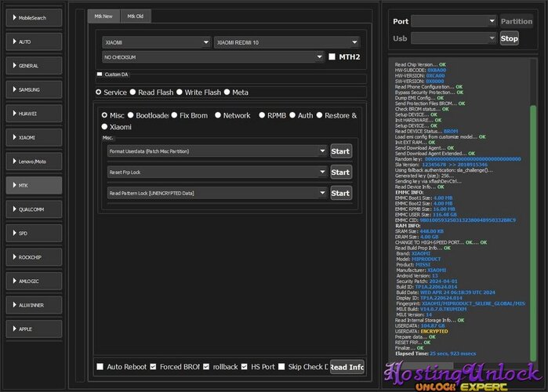Toggle the Custom DA checkbox

pyautogui.click(x=100, y=74)
